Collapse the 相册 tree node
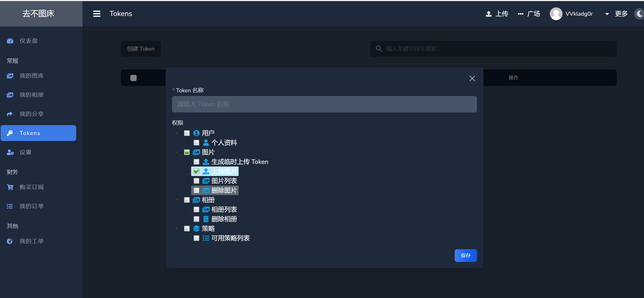Image resolution: width=644 pixels, height=298 pixels. click(177, 200)
